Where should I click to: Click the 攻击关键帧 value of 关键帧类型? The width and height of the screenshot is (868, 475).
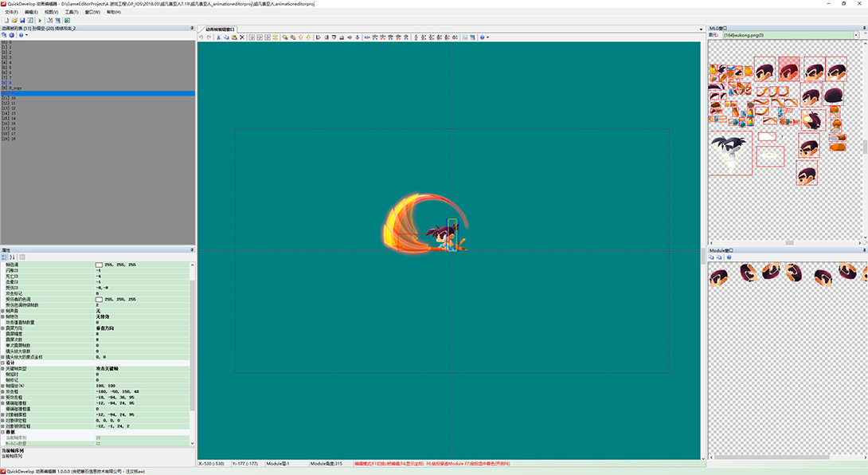coord(107,368)
